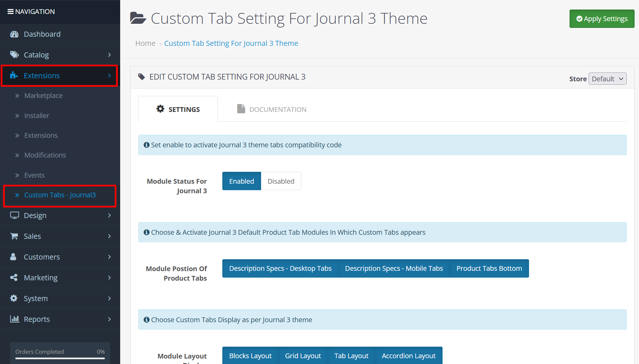This screenshot has height=364, width=639.
Task: Click the open folder icon beside page title
Action: click(138, 18)
